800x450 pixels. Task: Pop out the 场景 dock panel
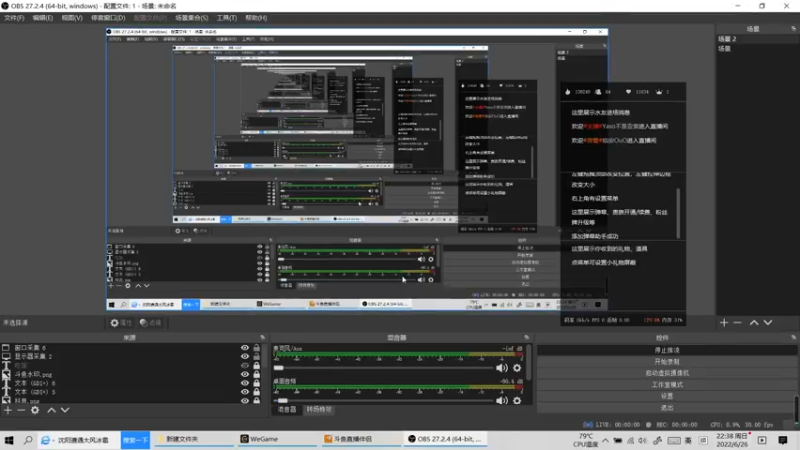point(793,29)
